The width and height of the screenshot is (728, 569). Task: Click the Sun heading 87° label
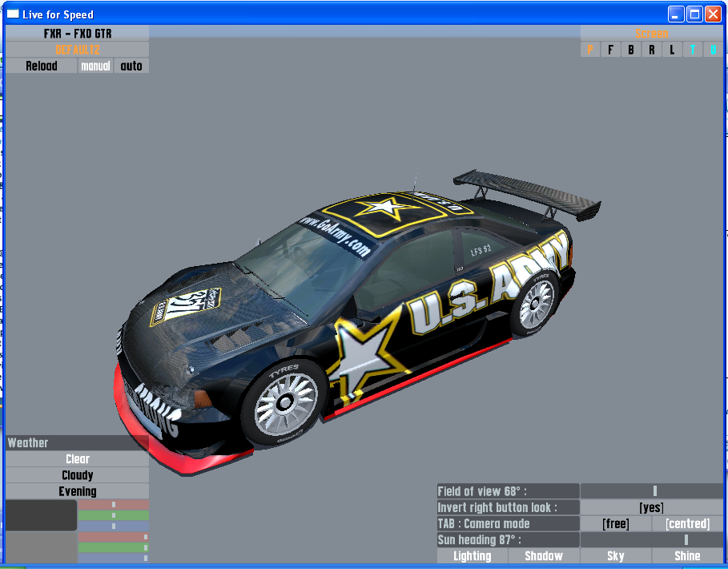508,539
